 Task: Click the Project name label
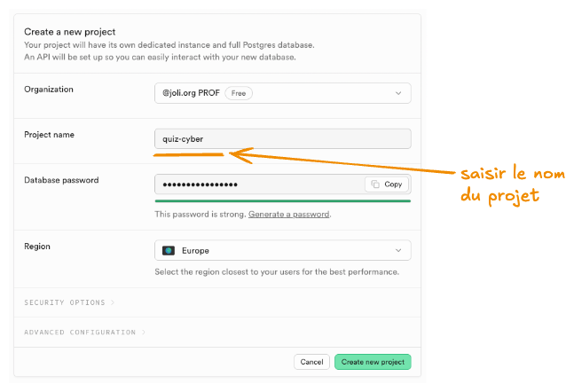tap(49, 135)
